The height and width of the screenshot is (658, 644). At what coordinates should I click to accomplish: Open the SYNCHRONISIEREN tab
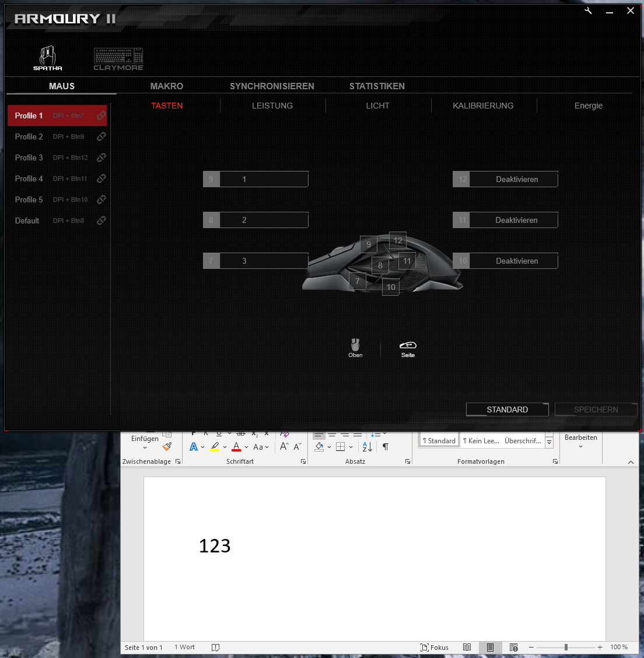[272, 86]
